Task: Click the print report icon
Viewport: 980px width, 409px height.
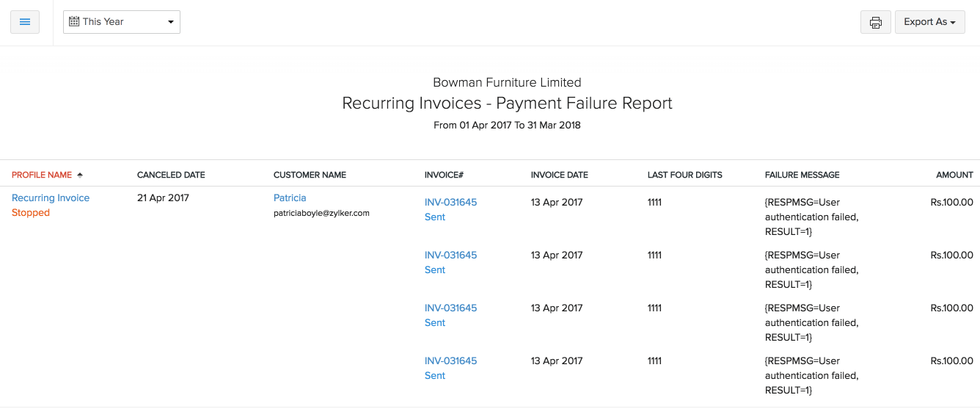Action: 875,22
